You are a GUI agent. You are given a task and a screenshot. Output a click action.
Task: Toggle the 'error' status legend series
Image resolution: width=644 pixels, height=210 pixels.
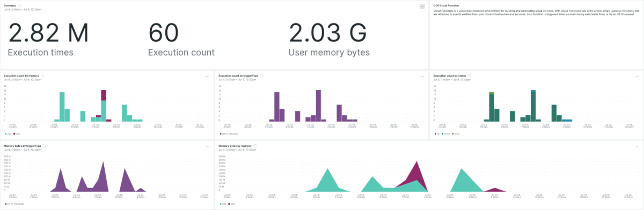[x=455, y=134]
